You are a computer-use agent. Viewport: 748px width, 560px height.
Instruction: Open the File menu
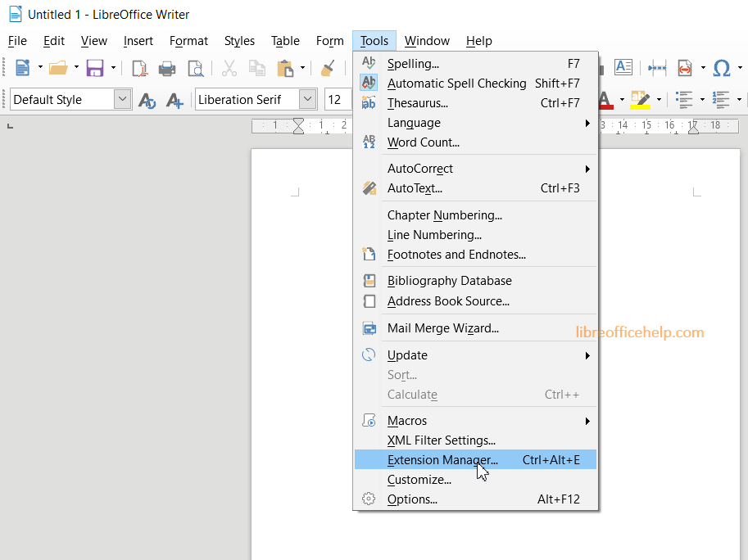18,41
